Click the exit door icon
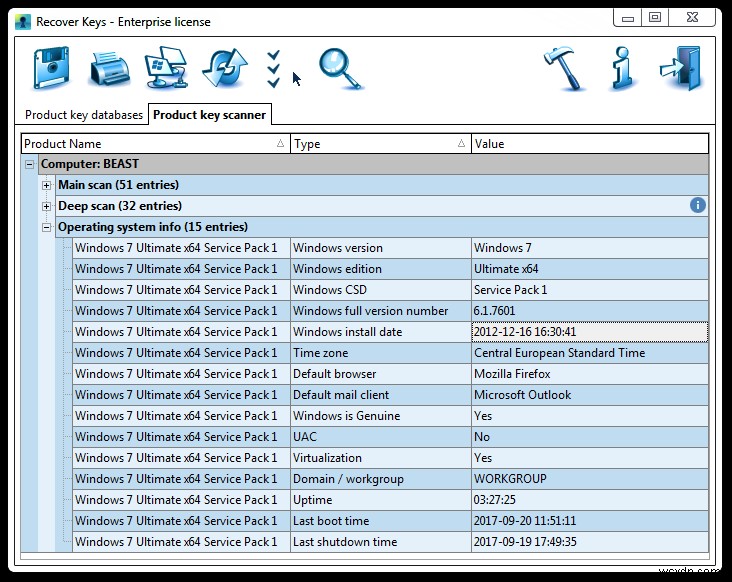This screenshot has width=732, height=582. (x=681, y=68)
